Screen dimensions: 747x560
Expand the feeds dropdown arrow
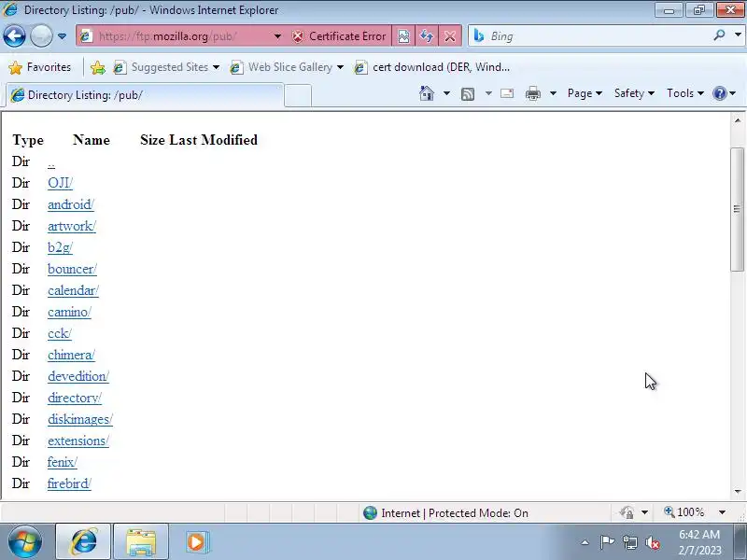point(488,93)
